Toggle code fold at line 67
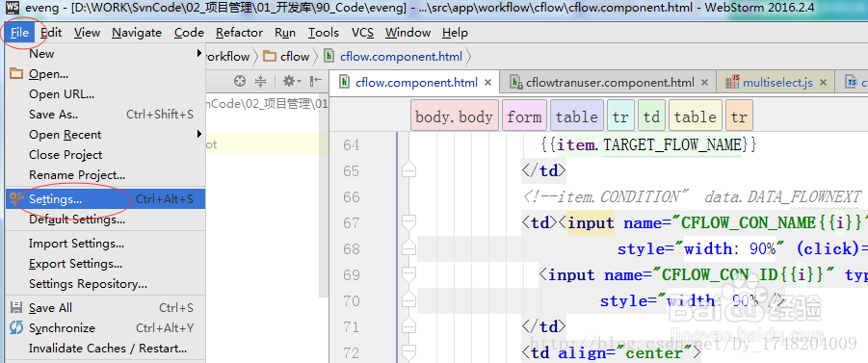The image size is (868, 363). point(409,223)
